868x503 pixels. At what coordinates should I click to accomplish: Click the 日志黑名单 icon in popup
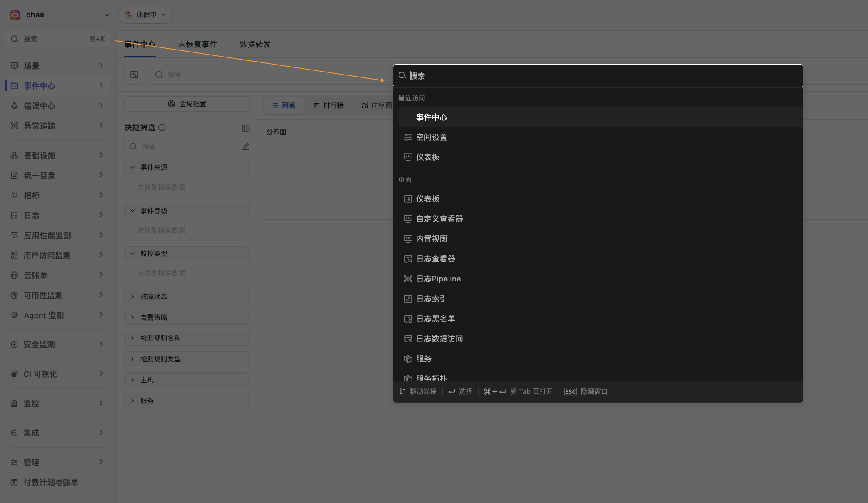[408, 319]
